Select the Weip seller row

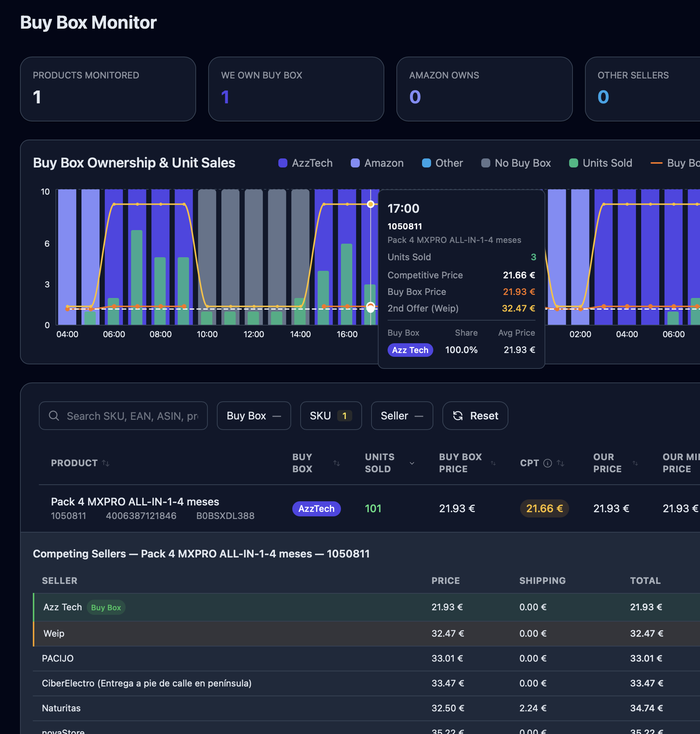54,633
